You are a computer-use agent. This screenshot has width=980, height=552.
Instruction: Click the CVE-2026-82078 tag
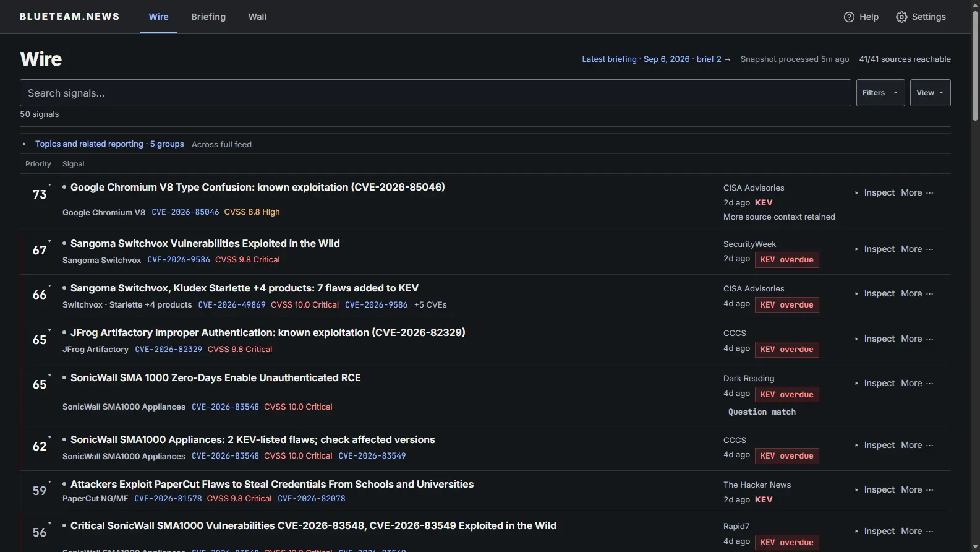tap(312, 498)
